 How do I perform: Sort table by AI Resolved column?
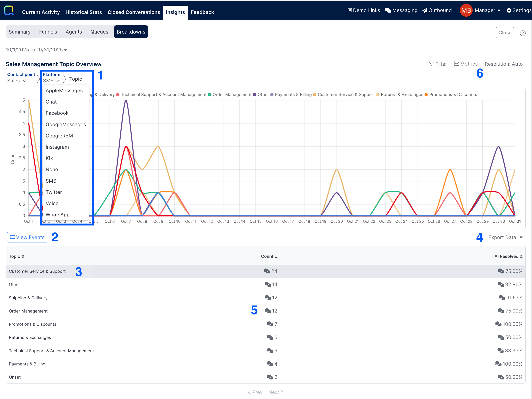(x=508, y=256)
